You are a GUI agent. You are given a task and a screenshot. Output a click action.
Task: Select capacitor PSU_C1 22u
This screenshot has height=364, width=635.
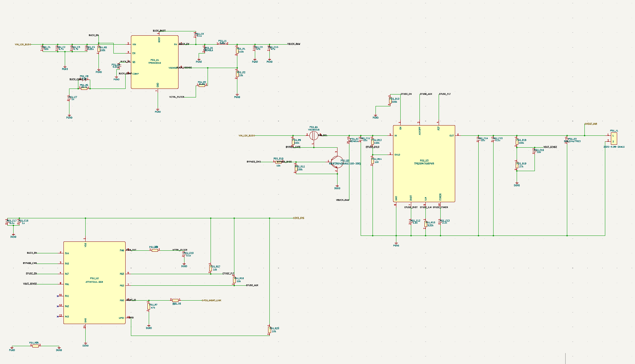[x=43, y=48]
